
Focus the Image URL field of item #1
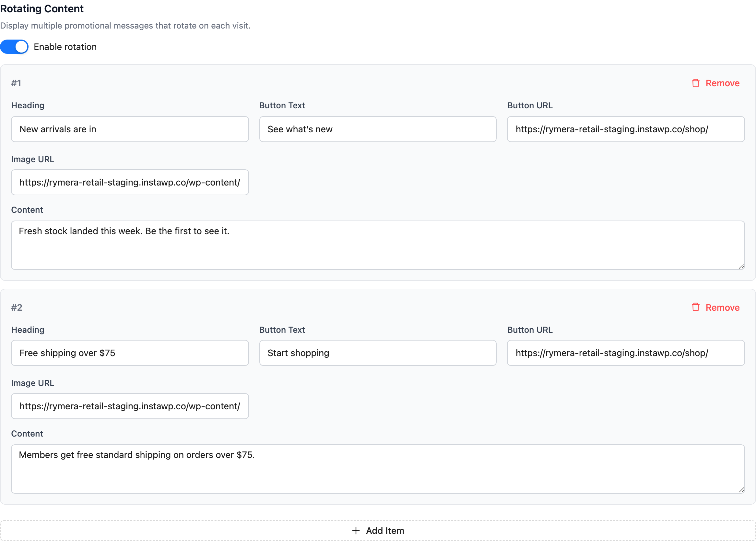coord(130,182)
